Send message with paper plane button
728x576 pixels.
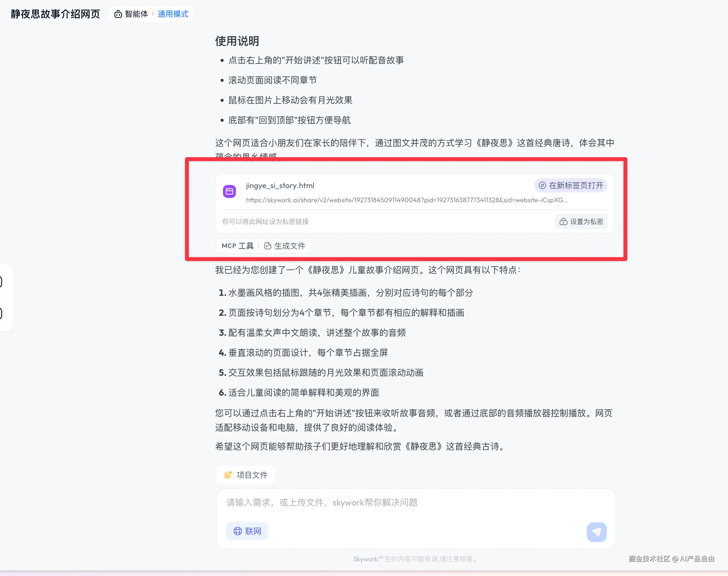[596, 532]
